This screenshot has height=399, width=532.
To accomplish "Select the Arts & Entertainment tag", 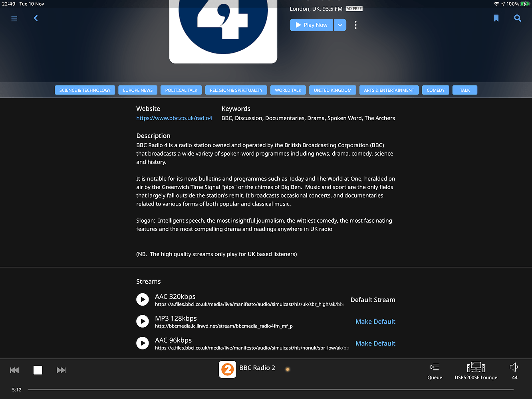I will [x=389, y=90].
